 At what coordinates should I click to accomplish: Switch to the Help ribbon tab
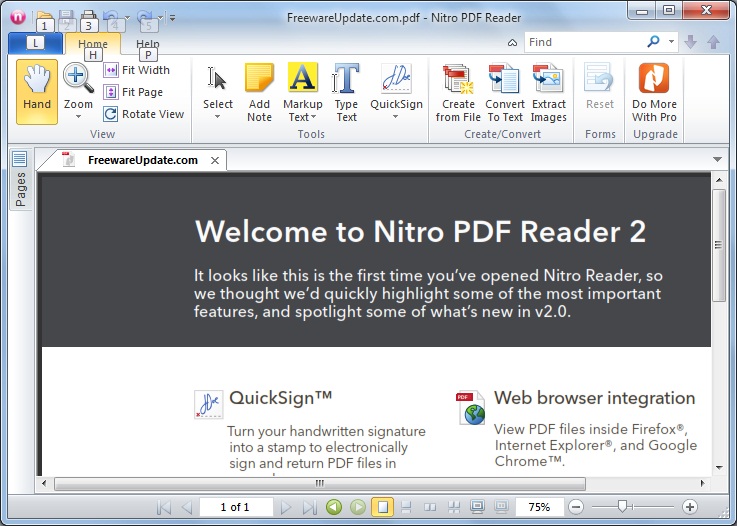[148, 44]
